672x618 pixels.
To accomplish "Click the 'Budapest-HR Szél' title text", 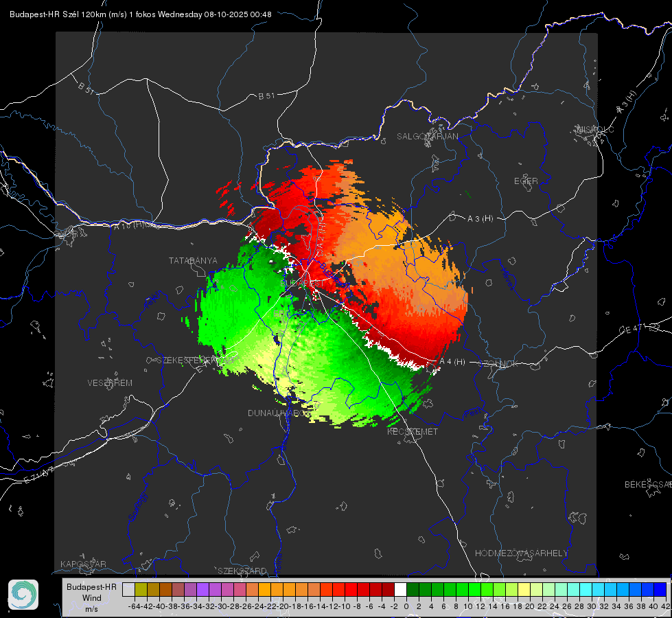I will (x=44, y=14).
